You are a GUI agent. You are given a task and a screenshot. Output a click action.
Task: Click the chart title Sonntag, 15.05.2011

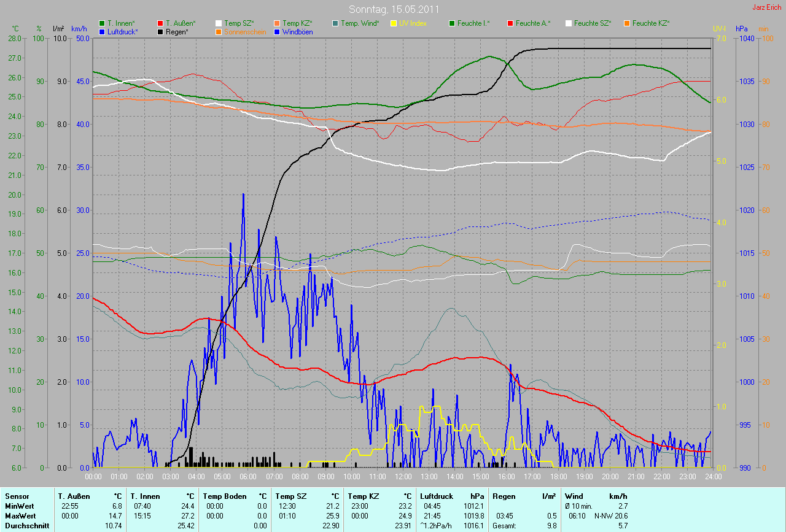[393, 10]
